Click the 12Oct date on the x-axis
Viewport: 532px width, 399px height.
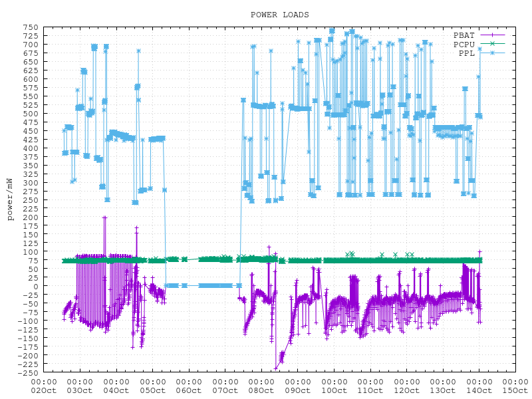click(406, 390)
